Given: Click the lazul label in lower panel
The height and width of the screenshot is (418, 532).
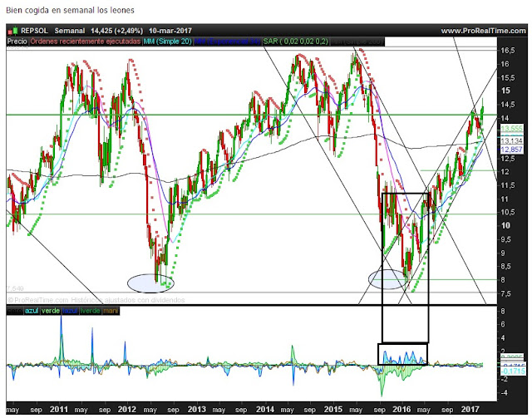Looking at the screenshot, I should pos(70,311).
